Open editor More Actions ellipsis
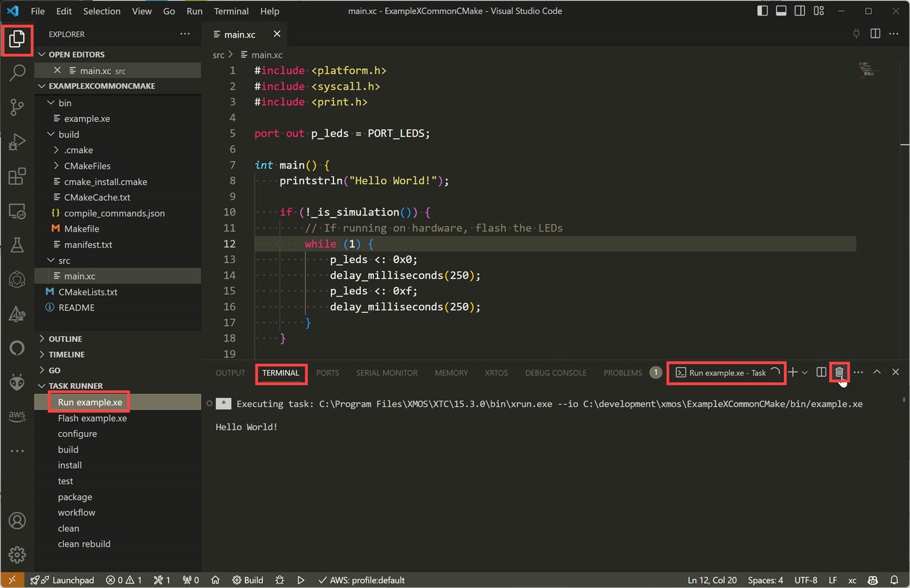 [x=893, y=34]
